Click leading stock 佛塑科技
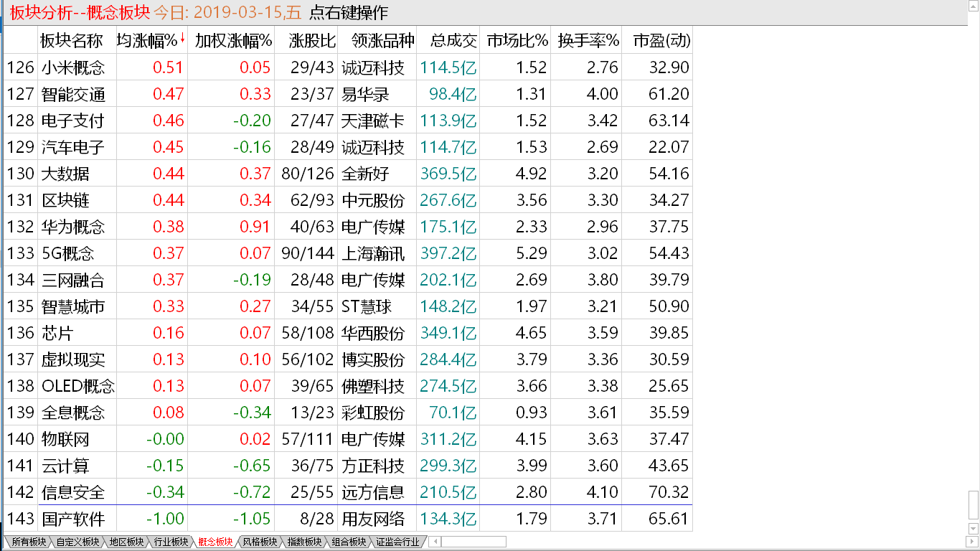 (x=373, y=386)
